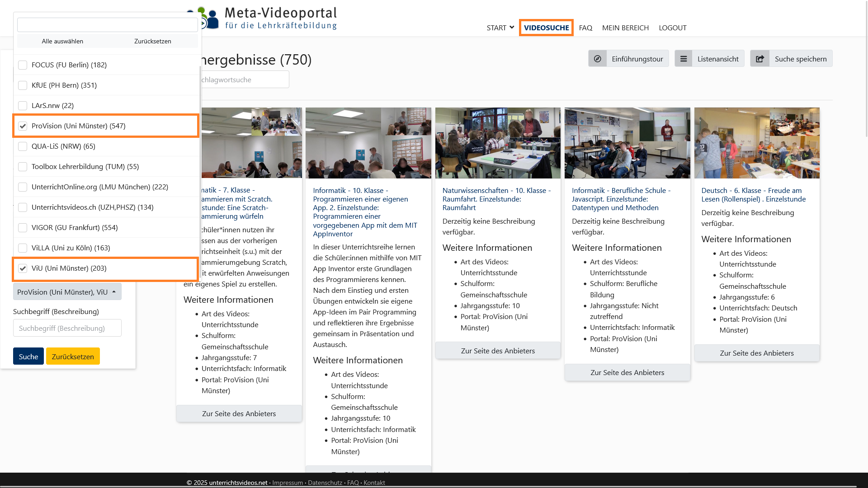This screenshot has height=488, width=868.
Task: Open the VIDEOSUCHE navigation item
Action: 546,28
